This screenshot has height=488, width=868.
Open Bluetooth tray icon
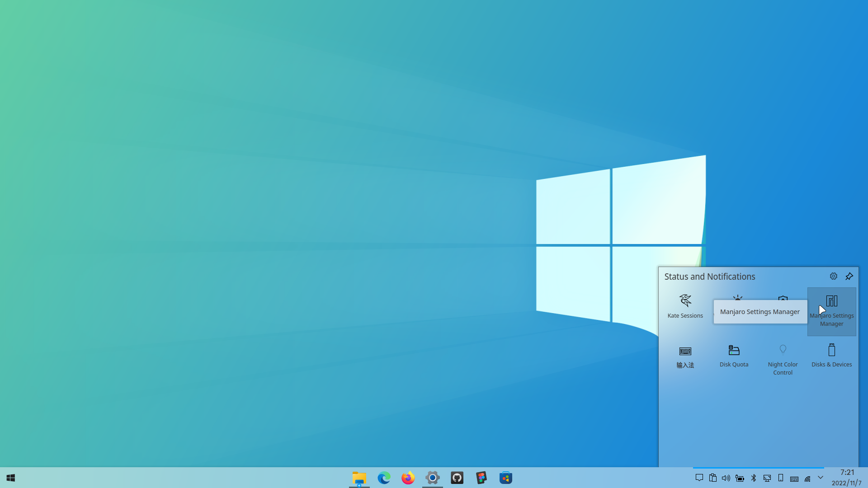click(753, 478)
